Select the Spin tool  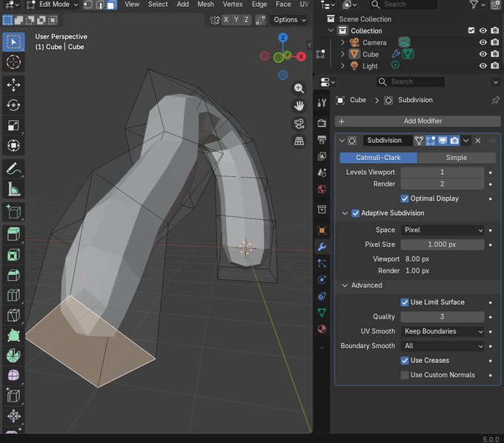[13, 356]
